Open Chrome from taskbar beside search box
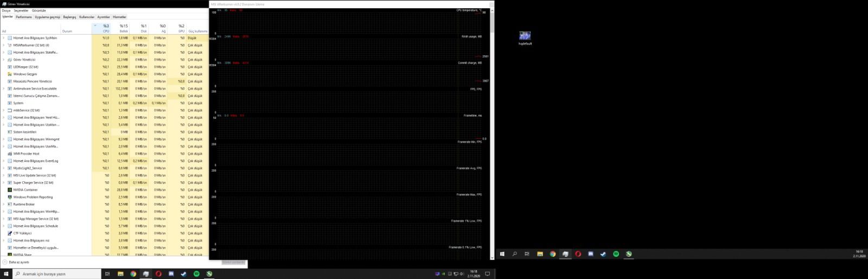The width and height of the screenshot is (868, 279). pos(133,274)
